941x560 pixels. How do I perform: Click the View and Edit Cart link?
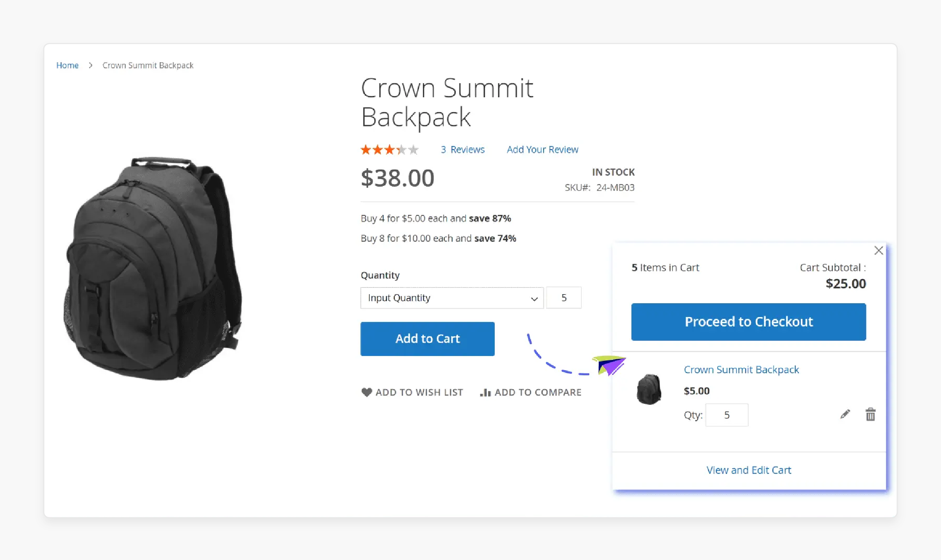click(748, 470)
